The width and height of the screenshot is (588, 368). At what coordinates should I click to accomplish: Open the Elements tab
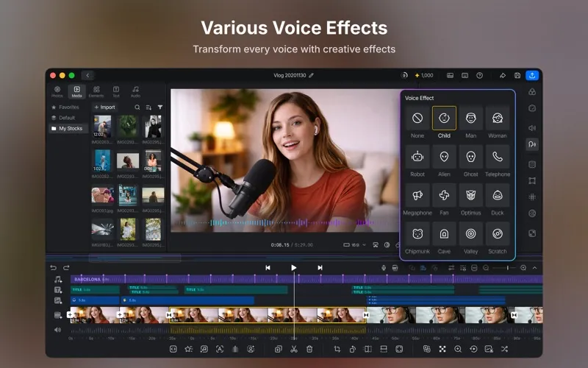pos(96,91)
